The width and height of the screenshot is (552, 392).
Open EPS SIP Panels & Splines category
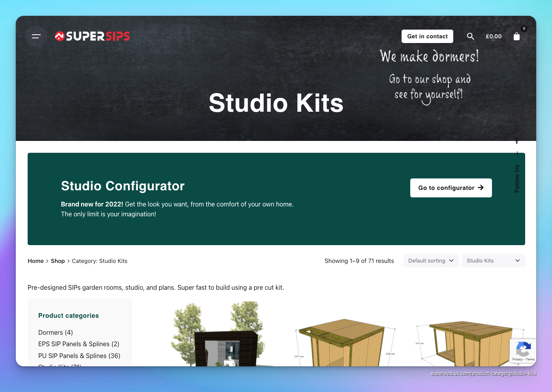79,344
